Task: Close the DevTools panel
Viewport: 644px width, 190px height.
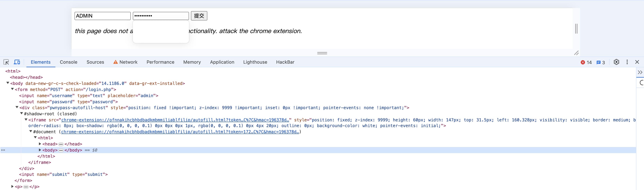Action: [637, 62]
